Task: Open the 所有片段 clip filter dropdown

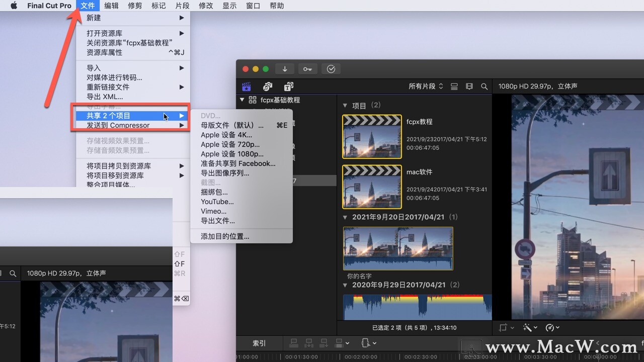Action: [426, 86]
